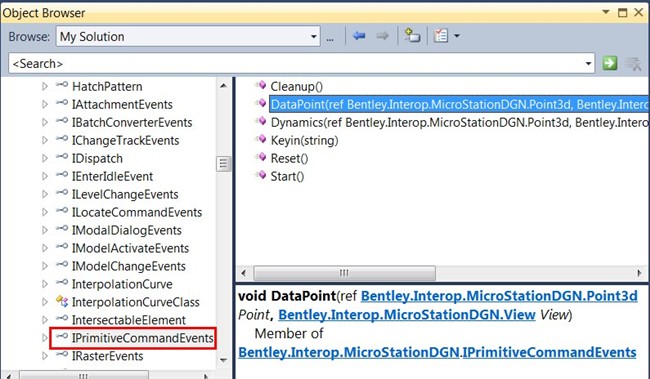Select IBatchConverterEvents interface
The image size is (650, 379).
132,122
